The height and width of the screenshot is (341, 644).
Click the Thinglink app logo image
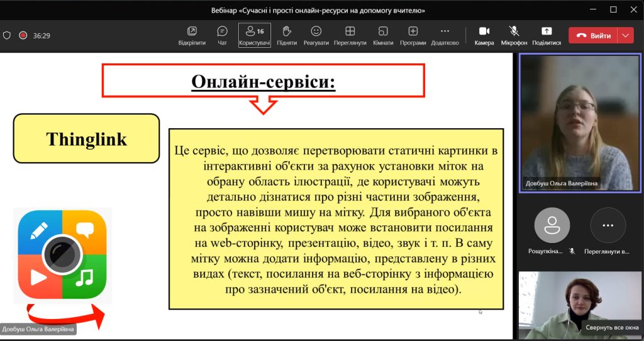62,255
